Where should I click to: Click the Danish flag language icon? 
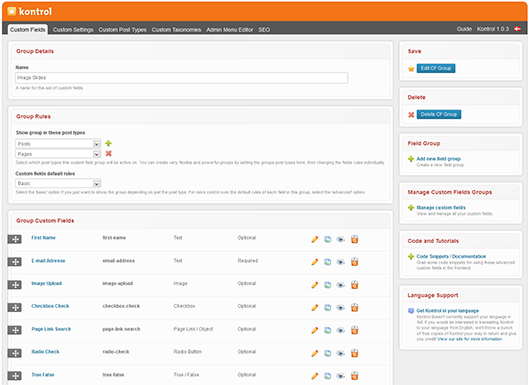click(517, 29)
